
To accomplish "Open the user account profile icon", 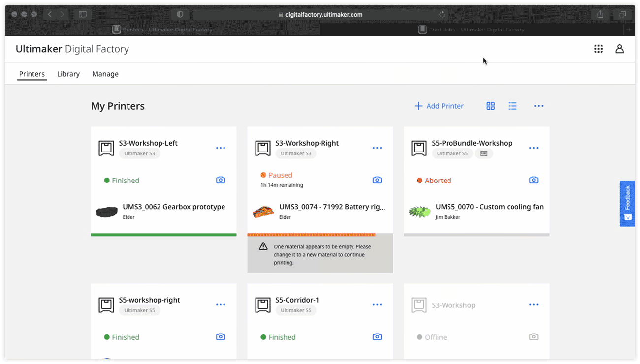I will [x=620, y=49].
